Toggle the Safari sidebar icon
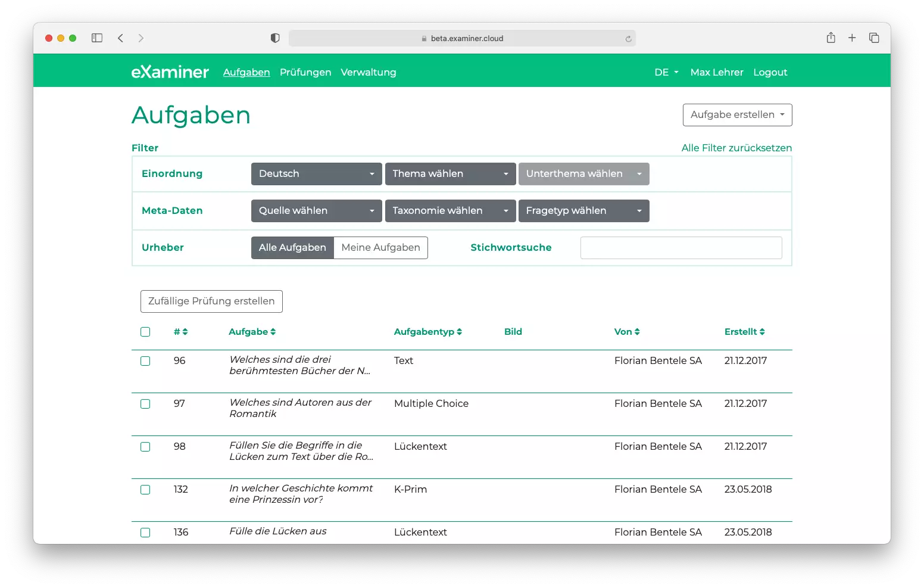This screenshot has height=588, width=924. pos(97,38)
